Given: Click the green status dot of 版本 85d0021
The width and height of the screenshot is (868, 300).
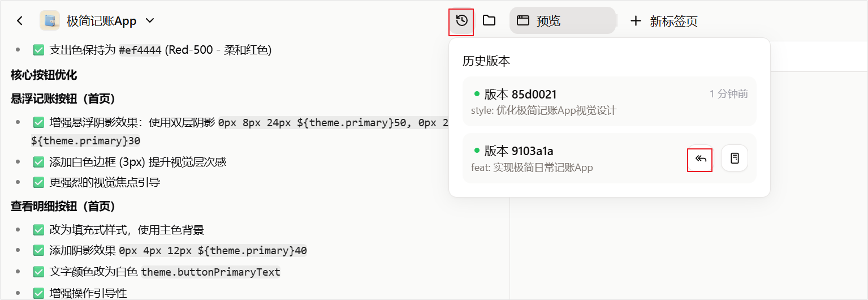Looking at the screenshot, I should point(477,93).
